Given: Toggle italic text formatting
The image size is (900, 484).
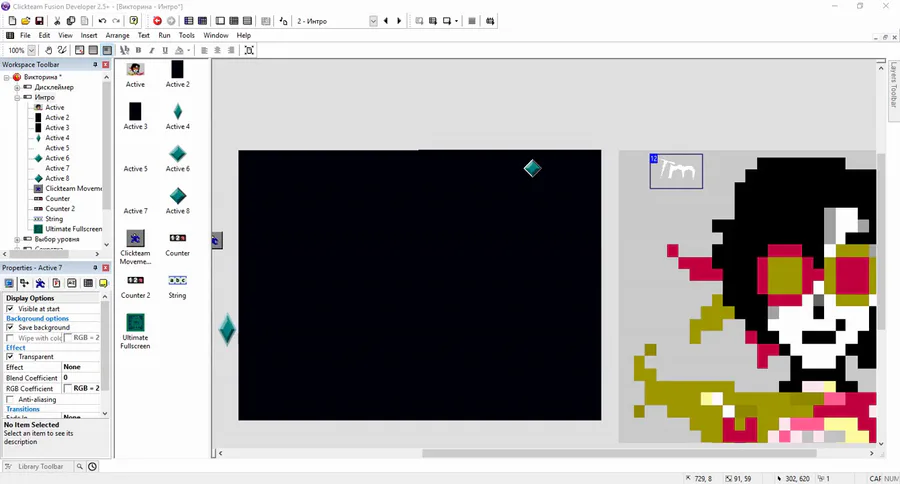Looking at the screenshot, I should point(152,50).
